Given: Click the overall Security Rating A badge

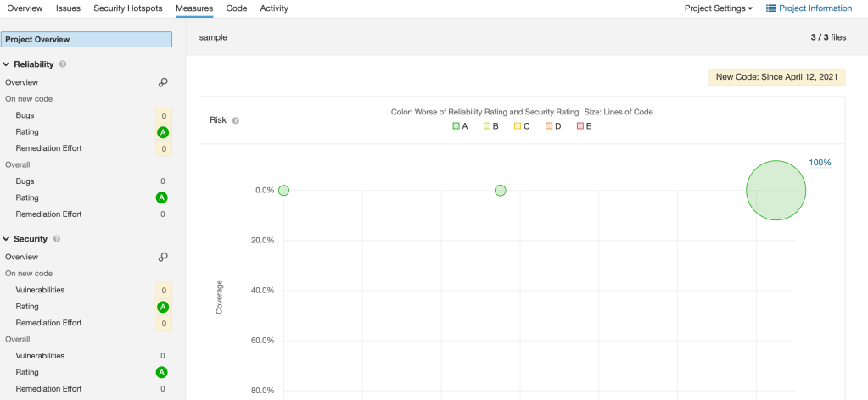Looking at the screenshot, I should (162, 372).
